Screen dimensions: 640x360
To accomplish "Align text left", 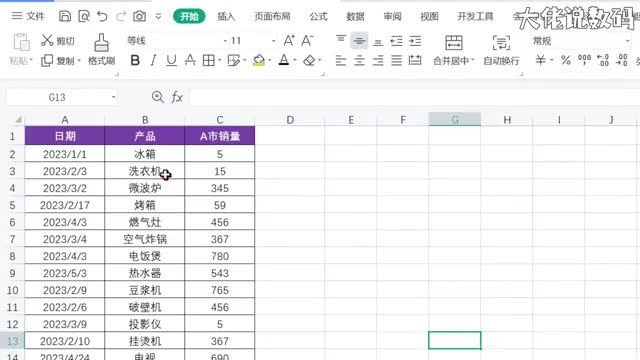I will point(341,61).
